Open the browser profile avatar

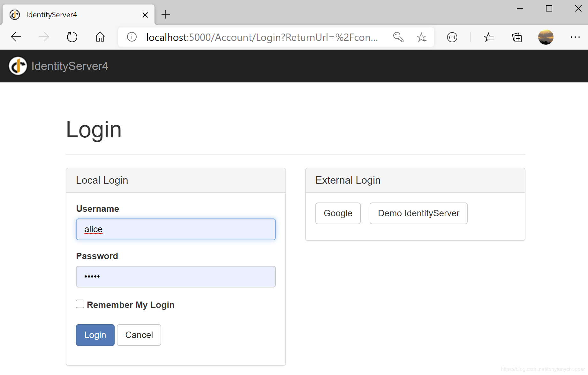[x=546, y=37]
